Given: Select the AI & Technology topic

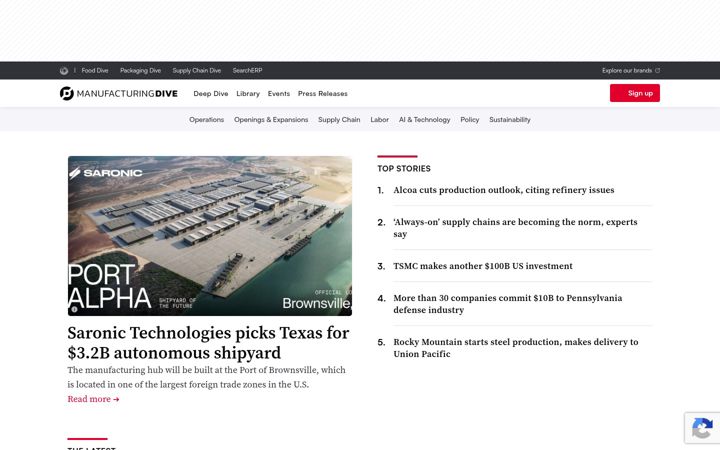Looking at the screenshot, I should pos(424,120).
